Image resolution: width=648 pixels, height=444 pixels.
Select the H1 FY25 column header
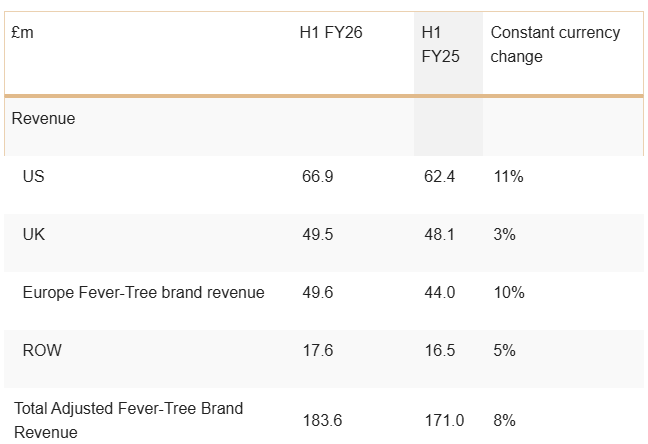pyautogui.click(x=440, y=44)
